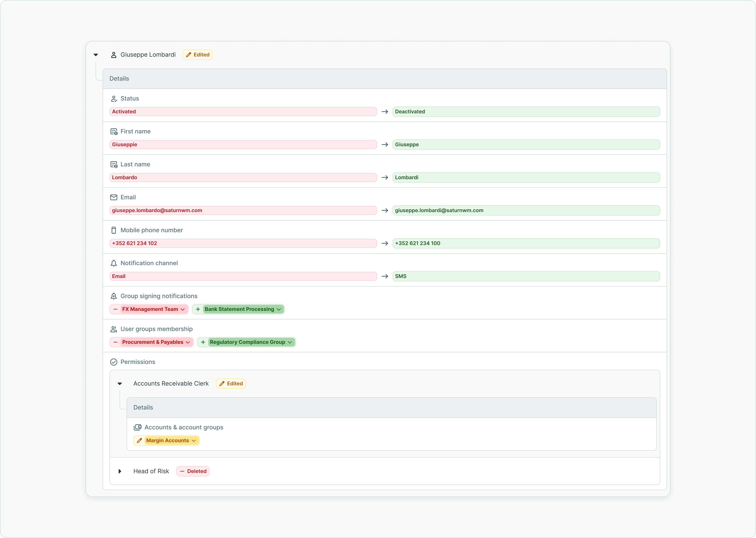Click the user icon beside Giuseppe Lombardi

click(x=114, y=55)
